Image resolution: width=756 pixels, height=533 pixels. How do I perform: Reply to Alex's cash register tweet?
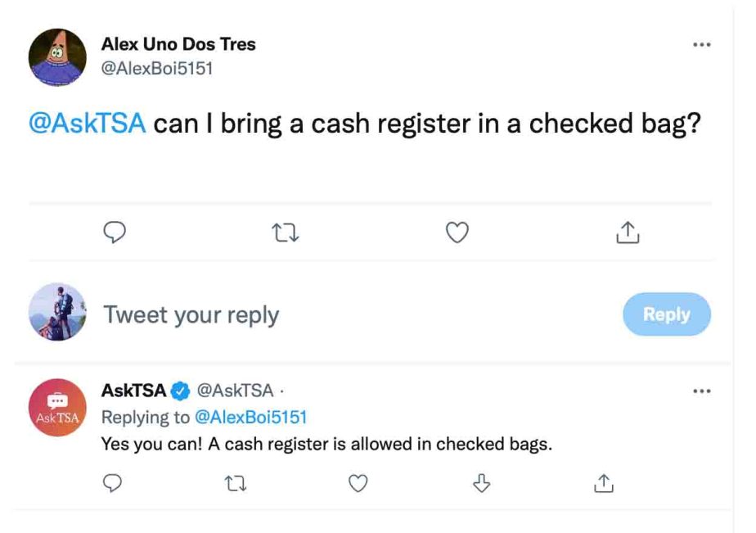click(115, 233)
